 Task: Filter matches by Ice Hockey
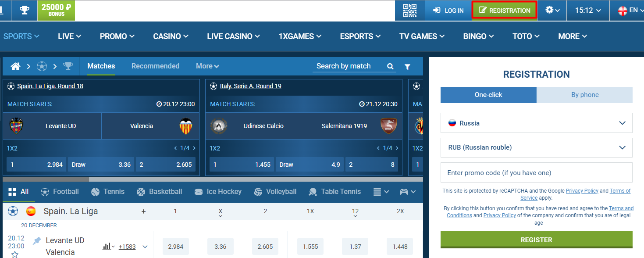(218, 192)
